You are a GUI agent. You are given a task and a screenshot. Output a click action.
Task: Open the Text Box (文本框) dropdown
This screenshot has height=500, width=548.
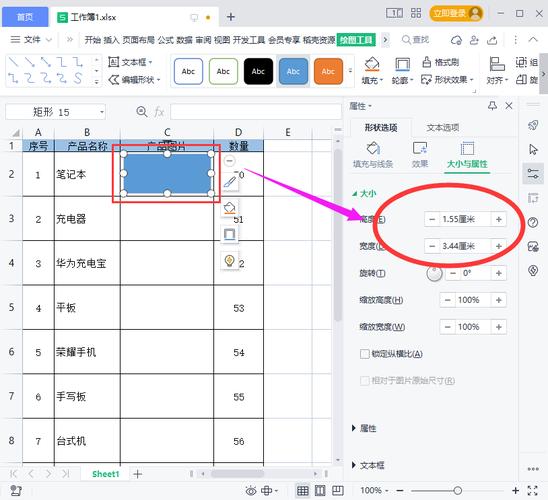pos(130,62)
